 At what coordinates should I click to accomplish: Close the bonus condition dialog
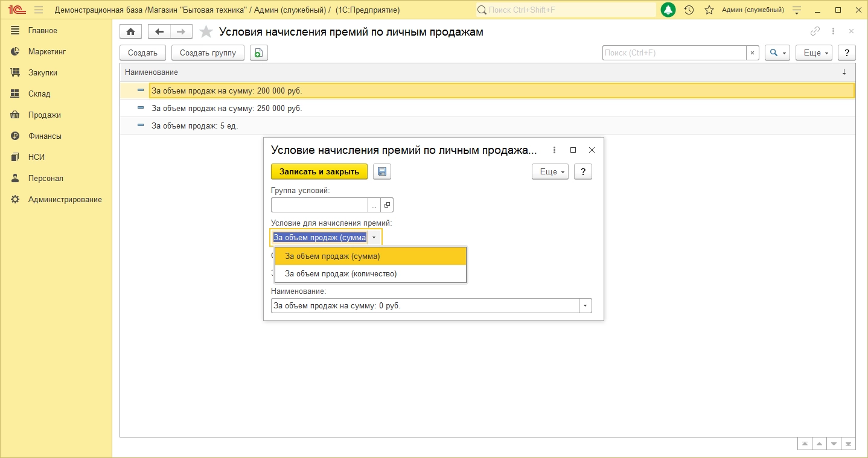click(592, 150)
